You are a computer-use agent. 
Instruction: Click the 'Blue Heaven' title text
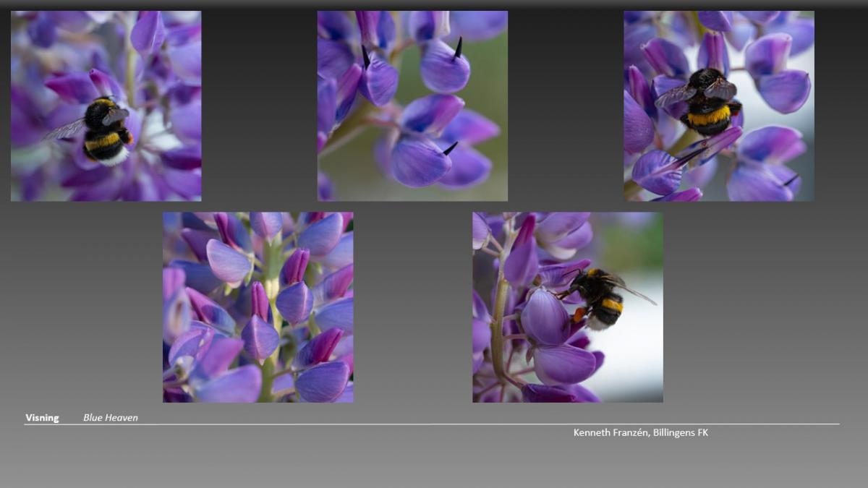point(111,418)
